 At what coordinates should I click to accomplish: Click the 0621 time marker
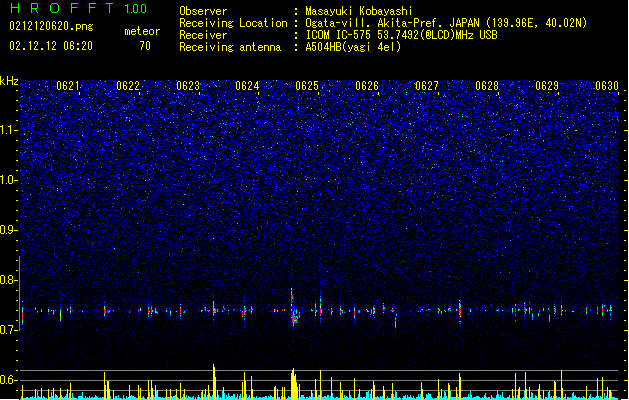click(67, 85)
